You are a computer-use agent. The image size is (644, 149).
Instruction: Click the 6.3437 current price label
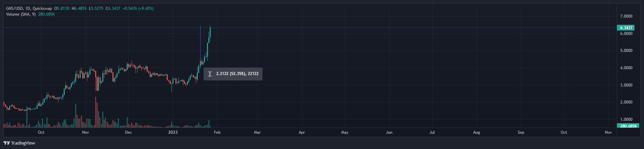click(x=626, y=28)
